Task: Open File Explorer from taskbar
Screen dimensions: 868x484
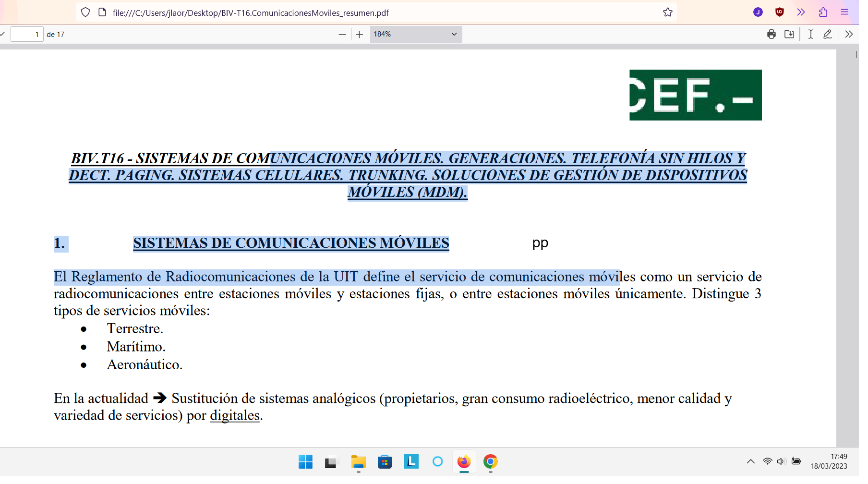Action: coord(358,462)
